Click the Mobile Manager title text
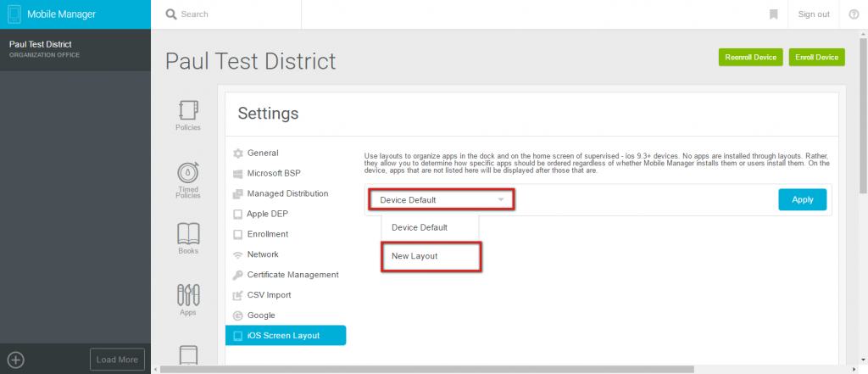The image size is (868, 374). click(61, 14)
